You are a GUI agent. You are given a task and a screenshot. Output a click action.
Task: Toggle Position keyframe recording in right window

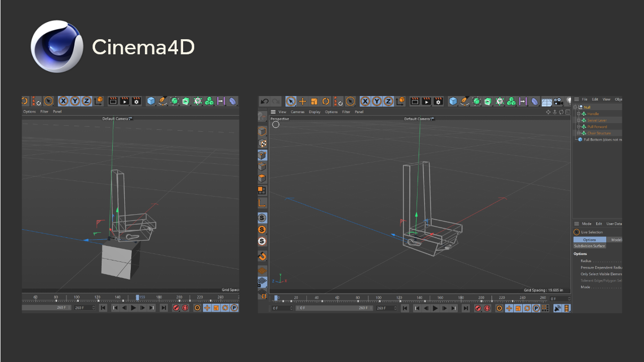[x=509, y=308]
